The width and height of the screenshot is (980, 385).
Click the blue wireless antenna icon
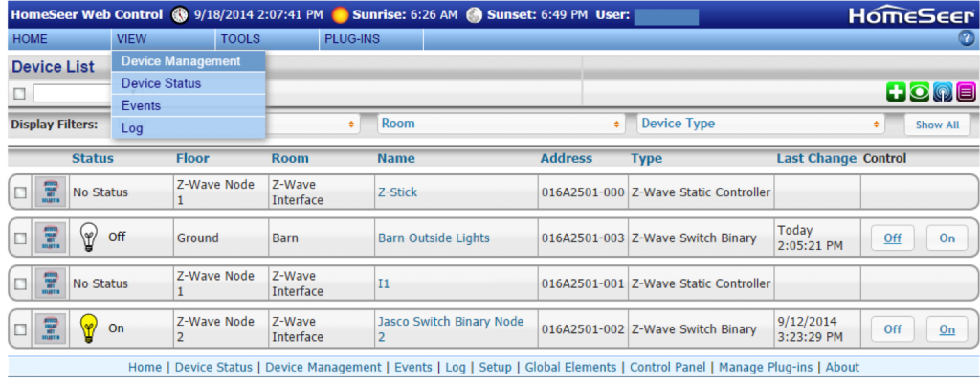pyautogui.click(x=943, y=93)
